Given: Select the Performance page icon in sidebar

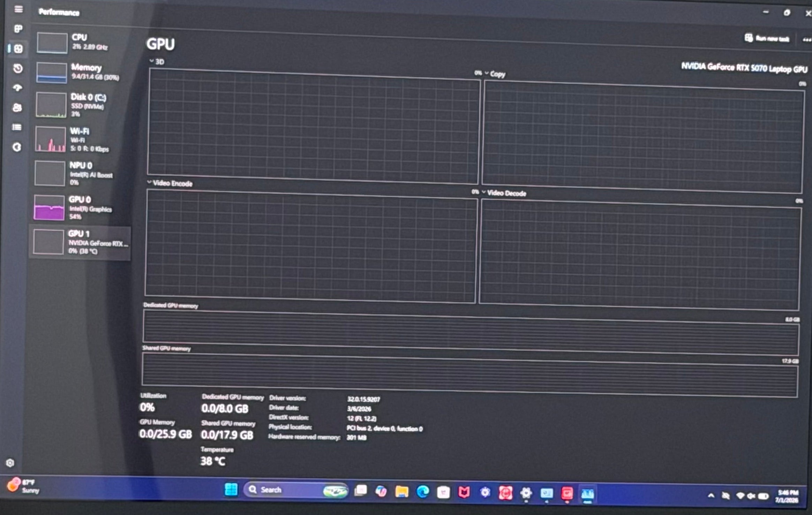Looking at the screenshot, I should click(x=18, y=48).
